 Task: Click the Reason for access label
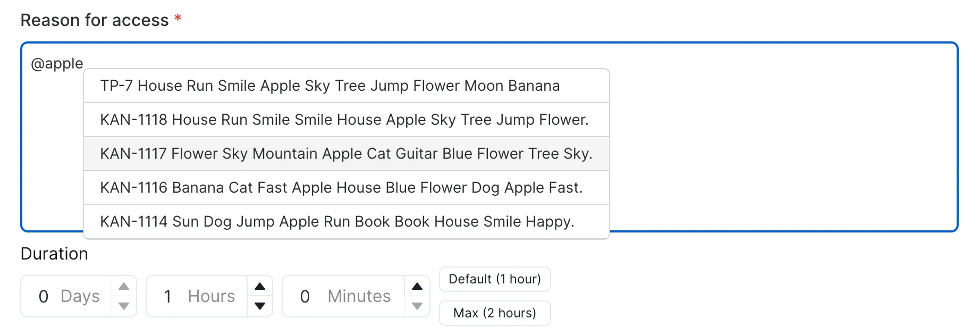[x=95, y=20]
